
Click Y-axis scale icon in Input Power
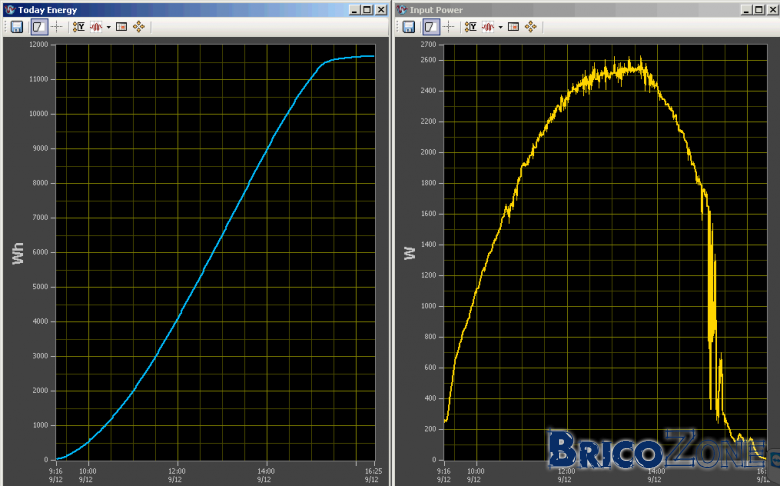(471, 27)
